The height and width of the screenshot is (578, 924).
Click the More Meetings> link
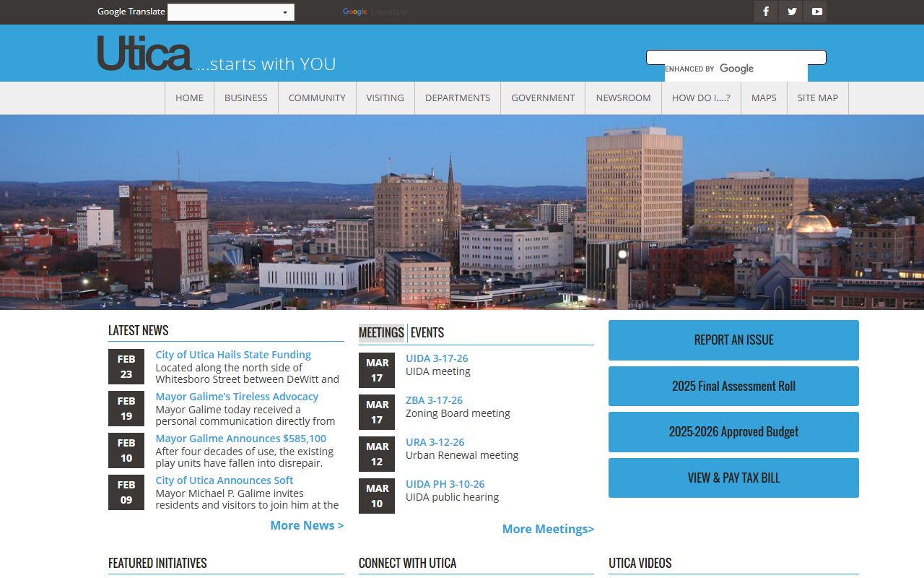point(548,529)
